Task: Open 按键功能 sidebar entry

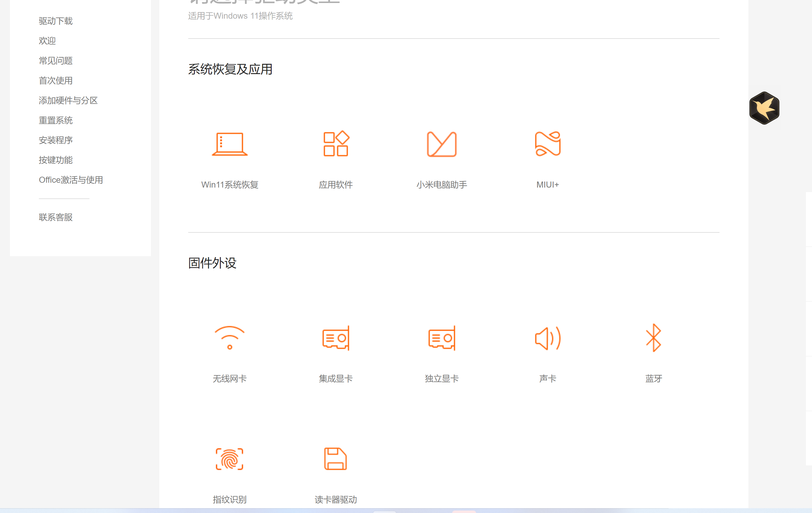Action: point(56,160)
